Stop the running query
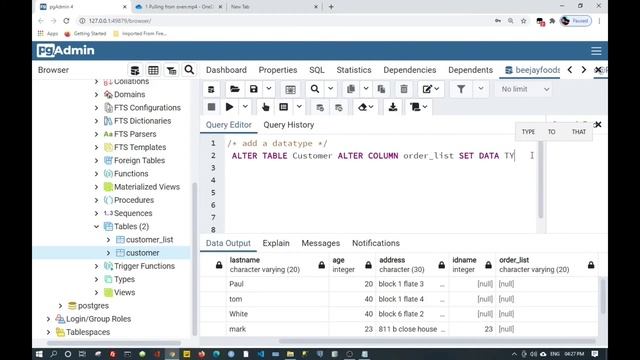 211,107
